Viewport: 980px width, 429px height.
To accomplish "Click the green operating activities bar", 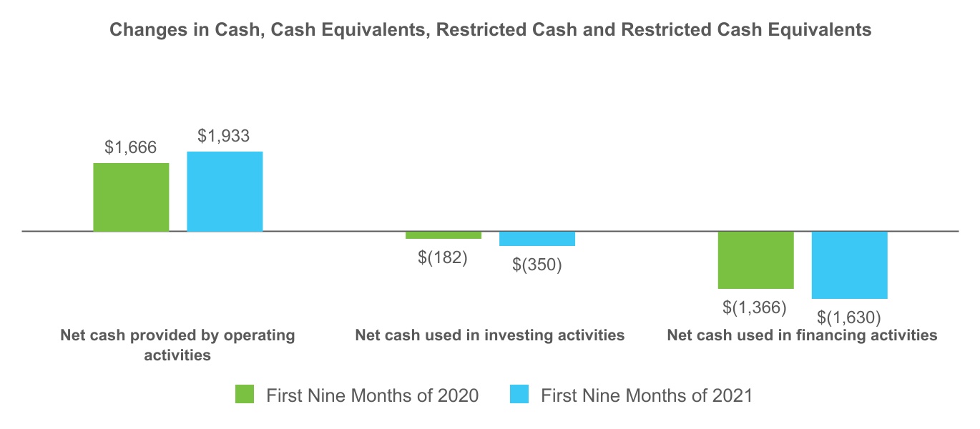I will tap(132, 197).
